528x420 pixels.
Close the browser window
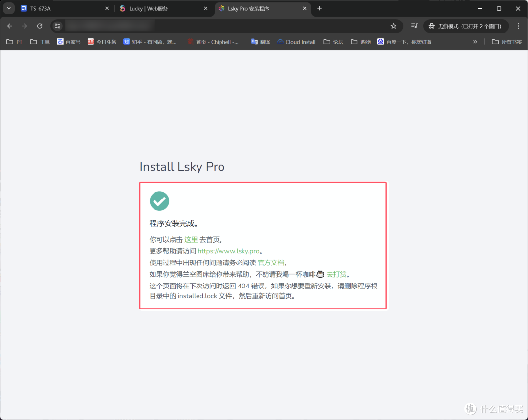pyautogui.click(x=518, y=8)
